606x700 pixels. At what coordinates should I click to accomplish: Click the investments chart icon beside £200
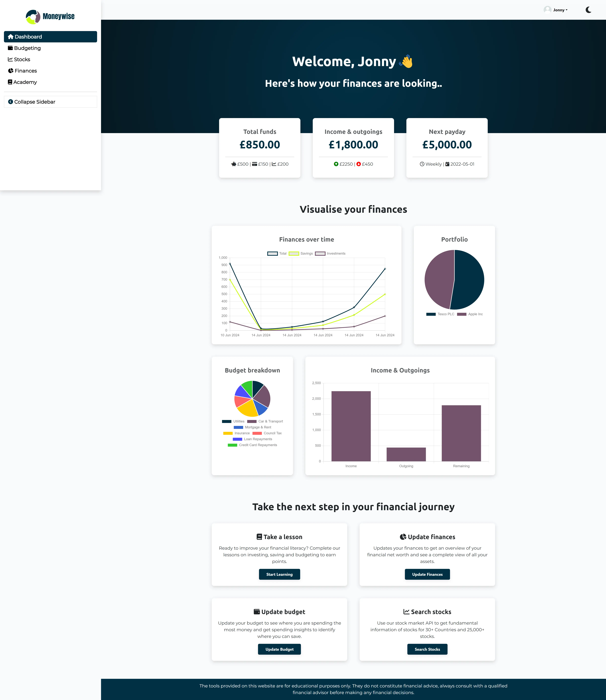(x=274, y=164)
